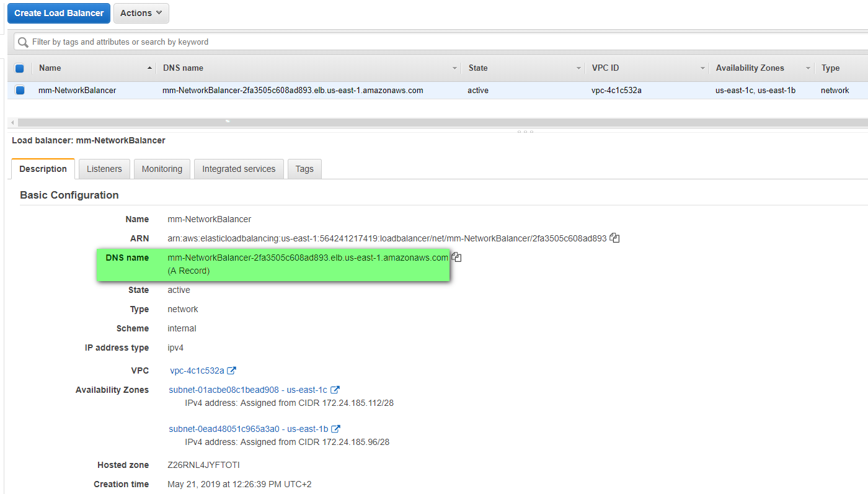Copy the ARN using the copy icon
Image resolution: width=868 pixels, height=494 pixels.
click(614, 238)
